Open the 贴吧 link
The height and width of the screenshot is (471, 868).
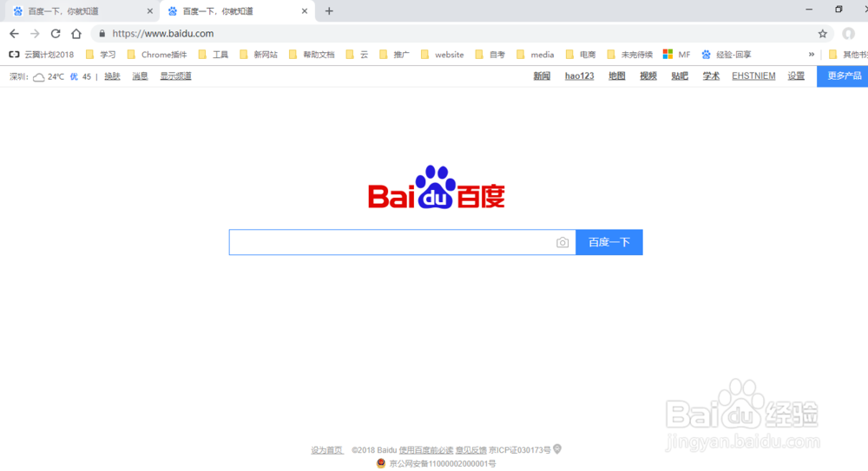pos(680,76)
